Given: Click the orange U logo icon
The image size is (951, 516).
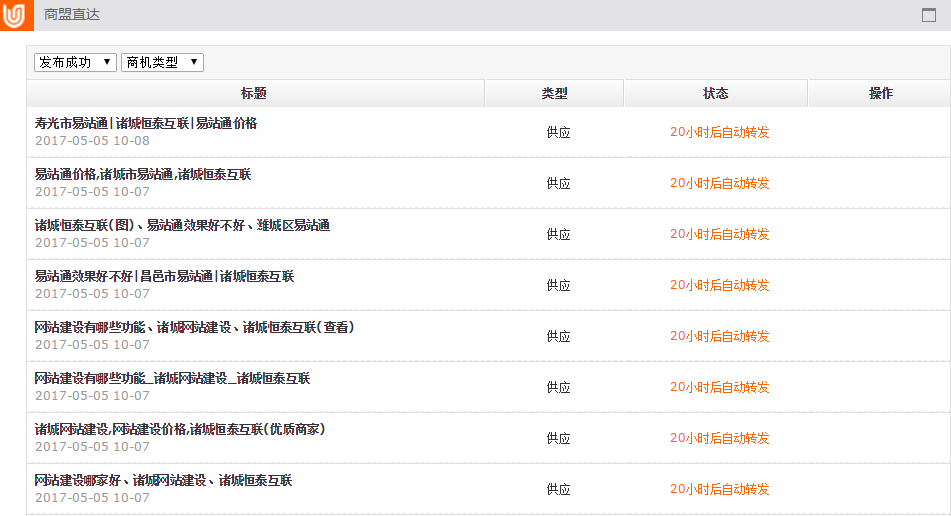Looking at the screenshot, I should (x=15, y=16).
